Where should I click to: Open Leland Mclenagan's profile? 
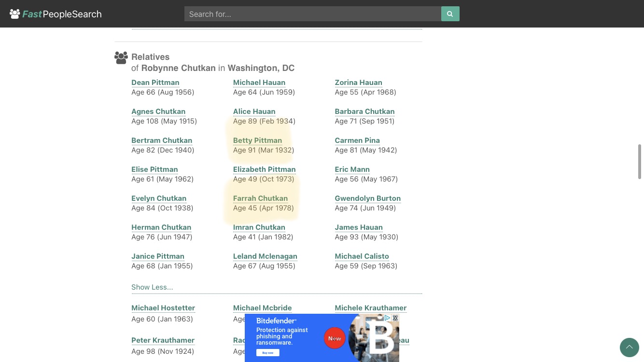(265, 256)
